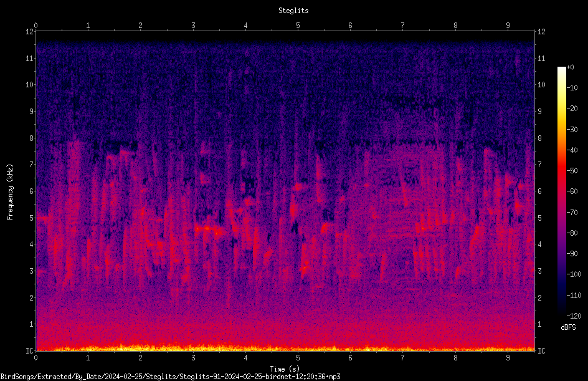Click the 5 kHz label on left axis
Viewport: 588px width, 381px height.
[x=32, y=218]
